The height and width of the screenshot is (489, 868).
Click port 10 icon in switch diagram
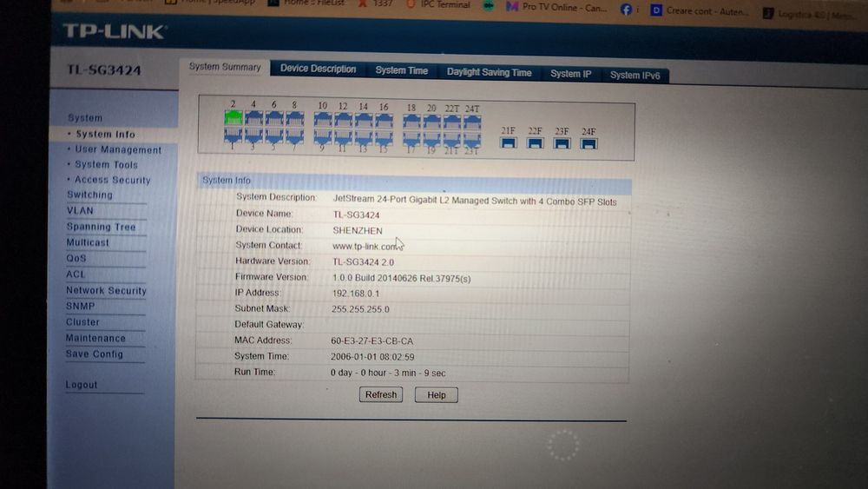pos(323,119)
